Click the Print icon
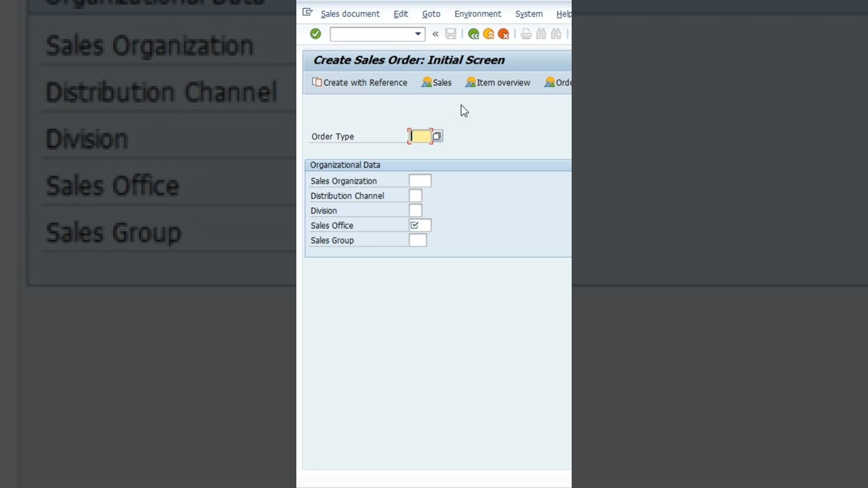Screen dimensions: 868x488 (x=526, y=34)
